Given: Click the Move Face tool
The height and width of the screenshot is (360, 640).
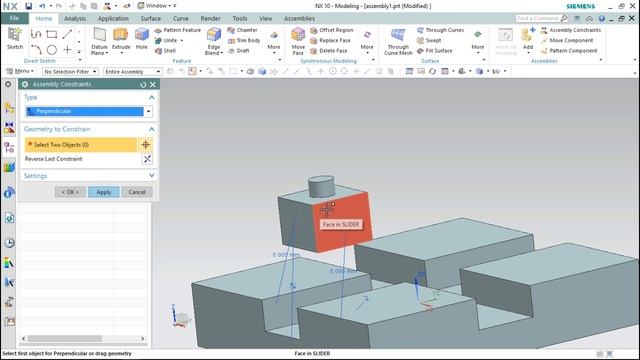Looking at the screenshot, I should click(x=298, y=41).
